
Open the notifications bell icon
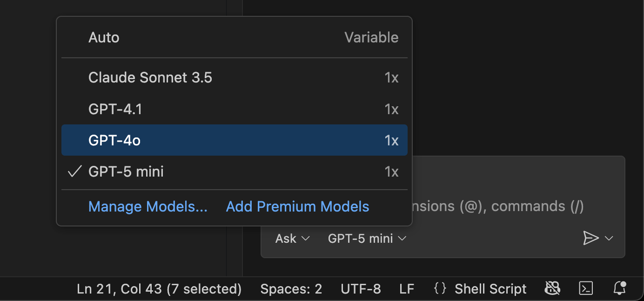point(620,288)
